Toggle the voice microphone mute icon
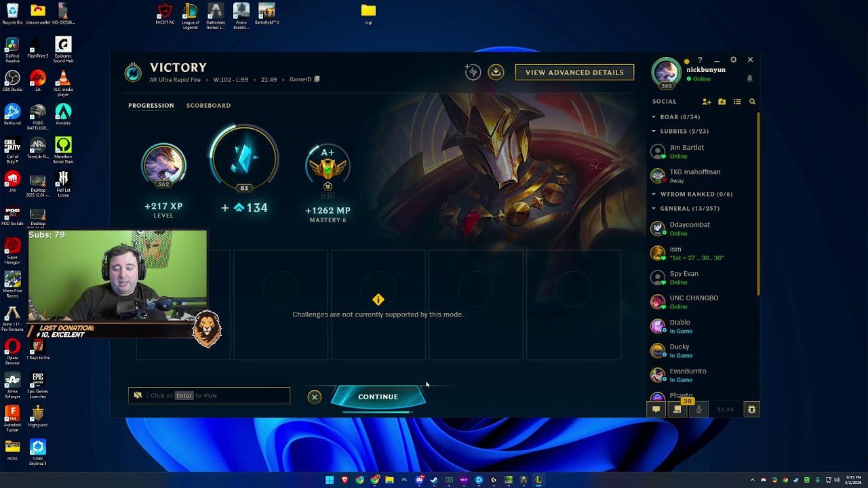 click(698, 409)
